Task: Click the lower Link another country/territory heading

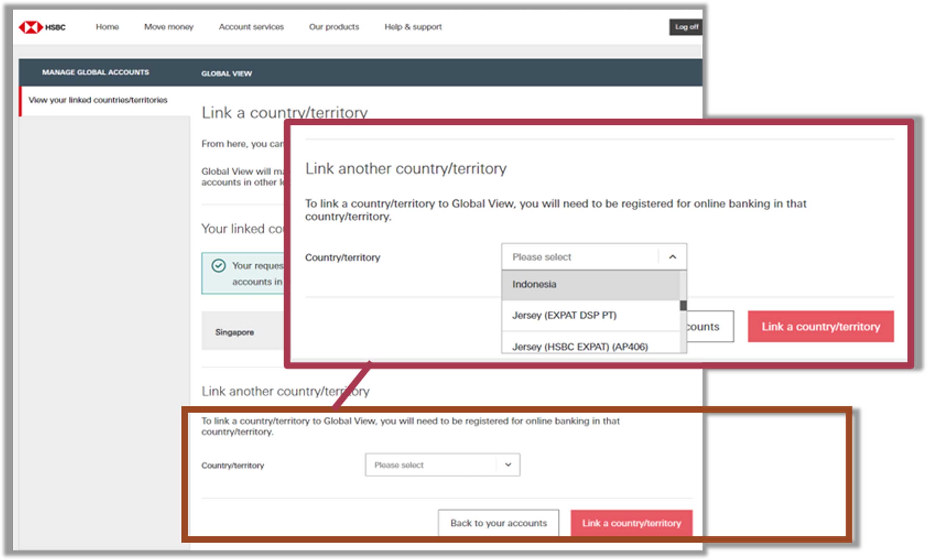Action: click(x=285, y=391)
